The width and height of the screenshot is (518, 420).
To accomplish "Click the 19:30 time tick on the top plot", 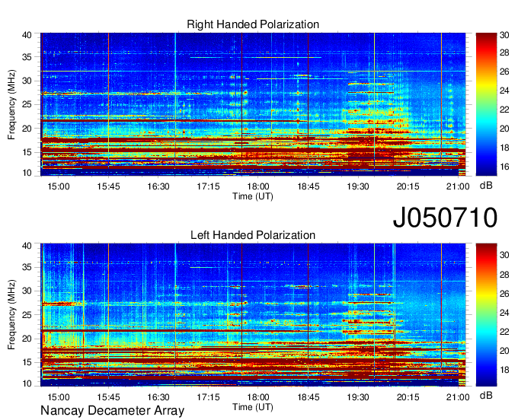I will point(358,186).
